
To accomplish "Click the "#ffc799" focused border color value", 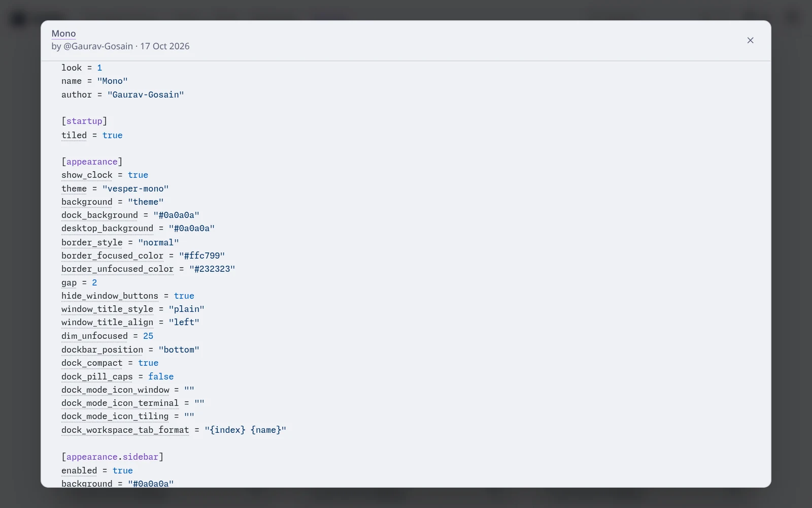I will click(202, 256).
